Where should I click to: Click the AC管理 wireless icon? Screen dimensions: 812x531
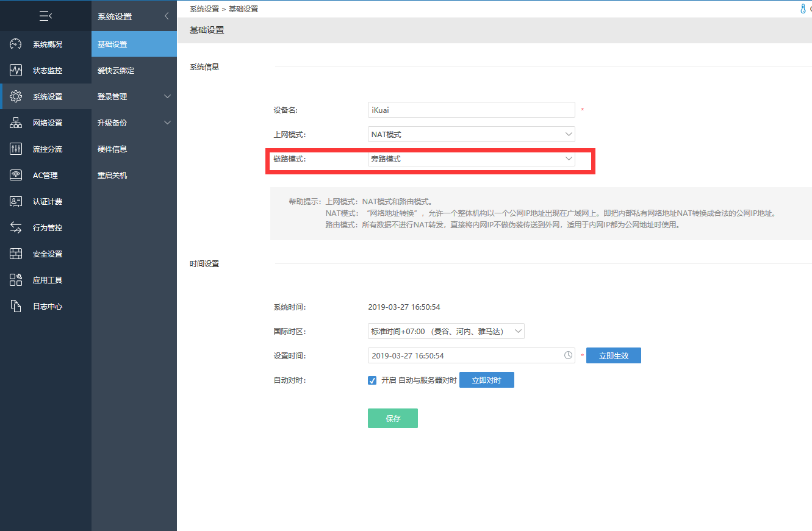pyautogui.click(x=16, y=175)
